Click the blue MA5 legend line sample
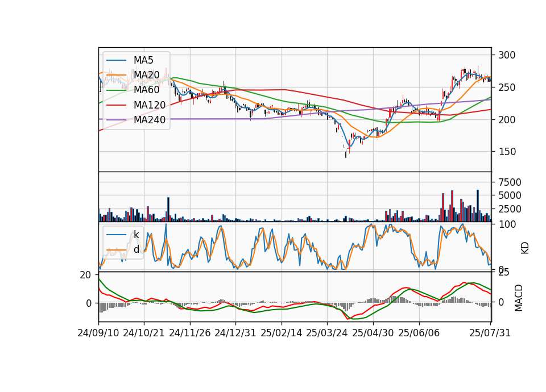The height and width of the screenshot is (392, 546). (x=116, y=60)
